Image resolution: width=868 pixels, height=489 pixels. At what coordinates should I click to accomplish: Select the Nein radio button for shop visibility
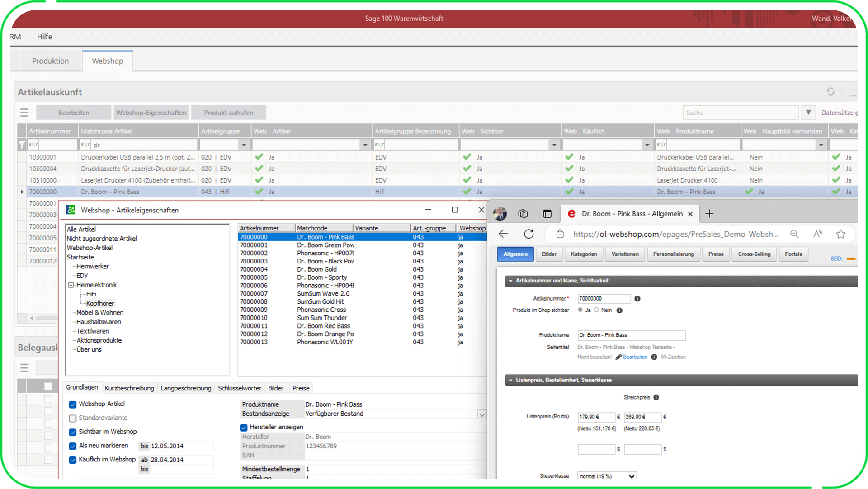point(596,310)
